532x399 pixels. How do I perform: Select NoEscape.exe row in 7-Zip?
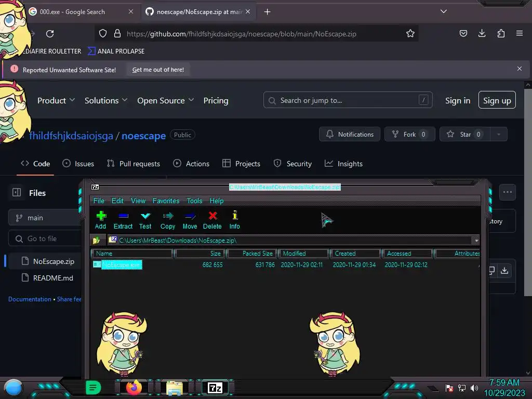tap(285, 264)
